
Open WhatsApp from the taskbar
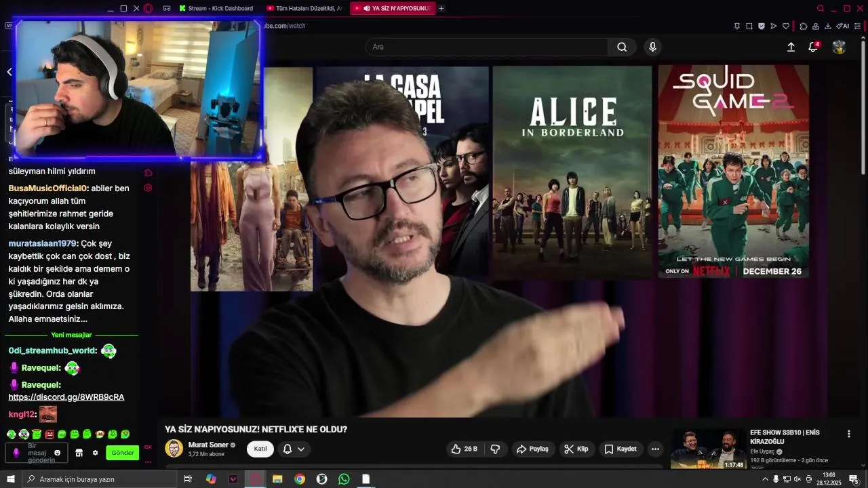tap(344, 479)
